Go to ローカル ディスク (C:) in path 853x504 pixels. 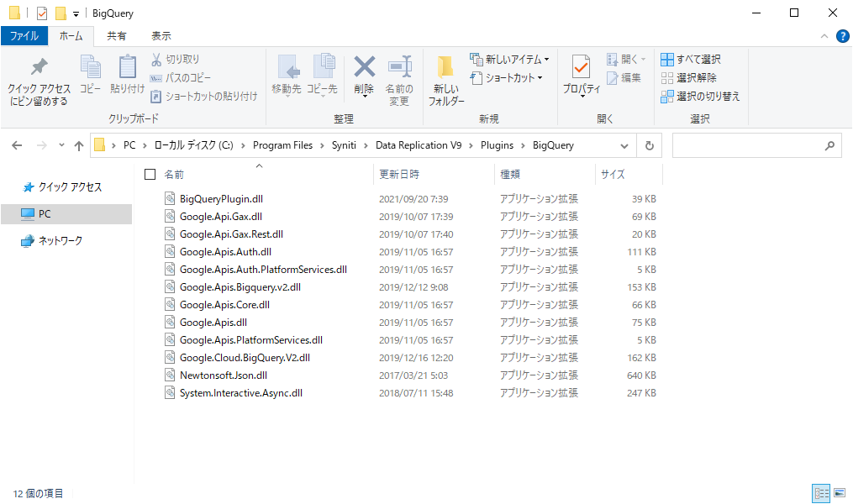tap(193, 145)
